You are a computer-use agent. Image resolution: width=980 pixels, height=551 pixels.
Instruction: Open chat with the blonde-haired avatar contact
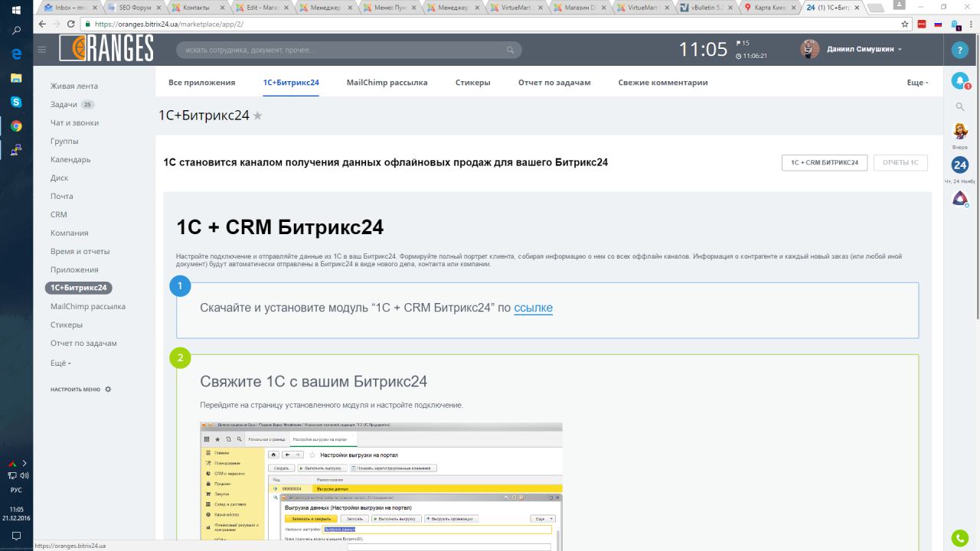point(960,131)
